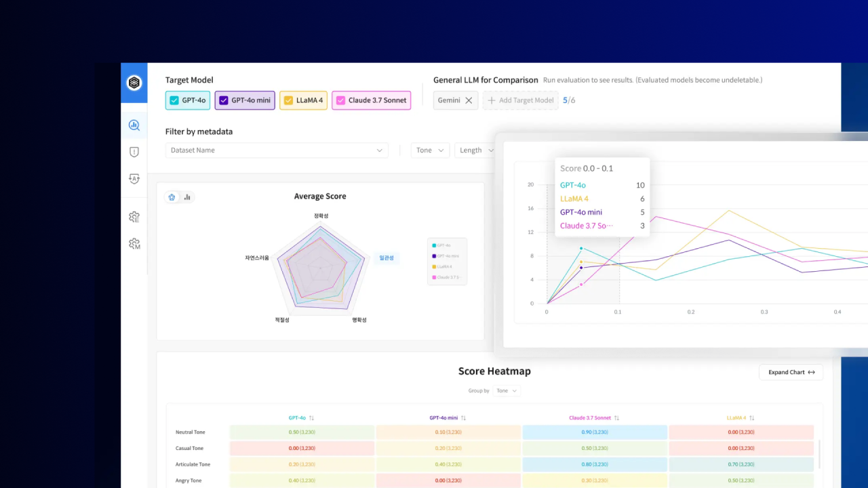Viewport: 868px width, 488px height.
Task: Open the gear M settings sidebar icon
Action: pos(134,244)
